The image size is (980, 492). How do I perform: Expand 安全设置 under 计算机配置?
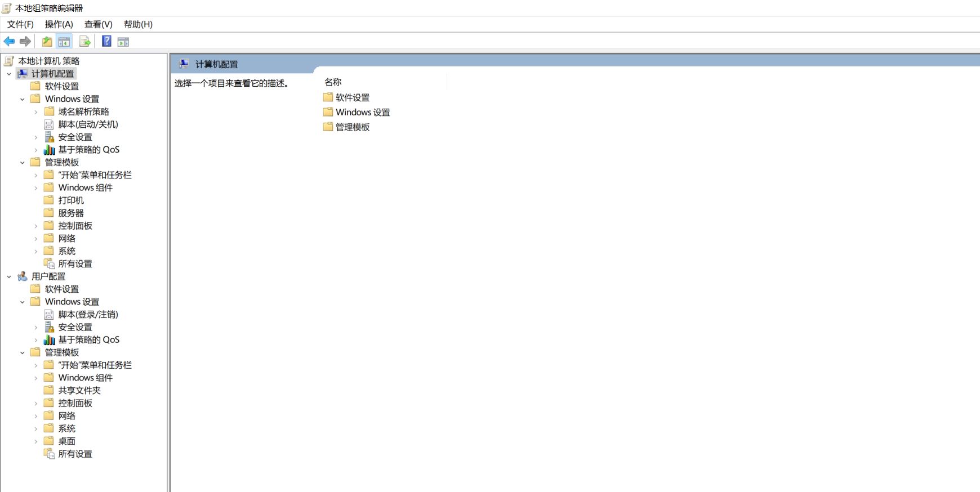(x=36, y=137)
